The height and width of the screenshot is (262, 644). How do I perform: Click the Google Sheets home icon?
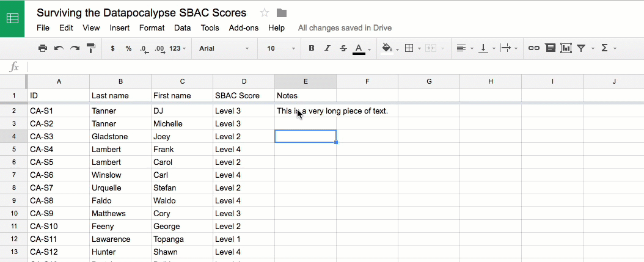12,18
